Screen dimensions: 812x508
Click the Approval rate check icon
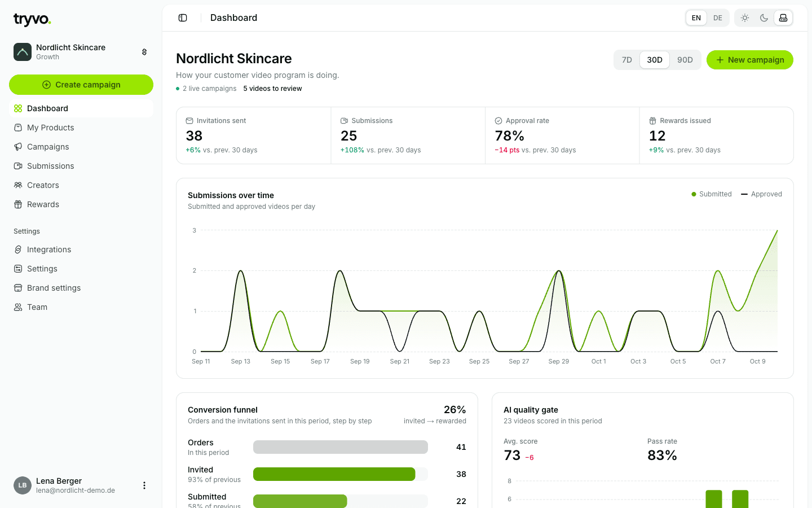click(498, 121)
